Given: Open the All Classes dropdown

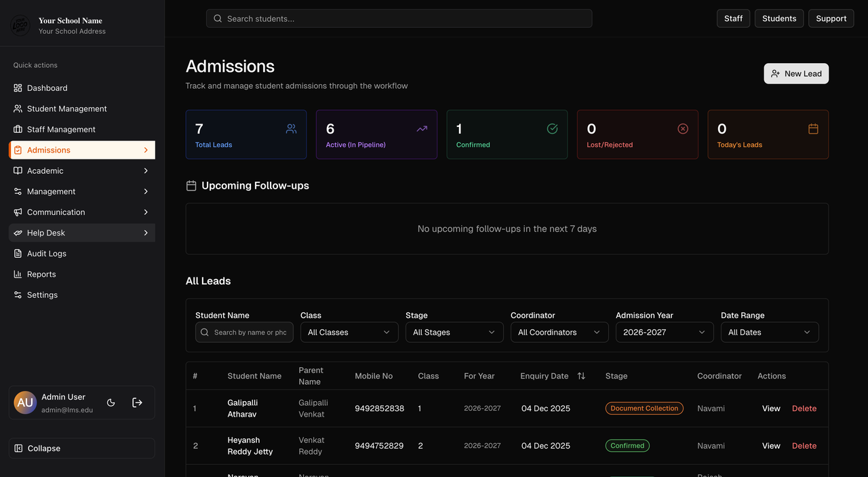Looking at the screenshot, I should pos(349,332).
